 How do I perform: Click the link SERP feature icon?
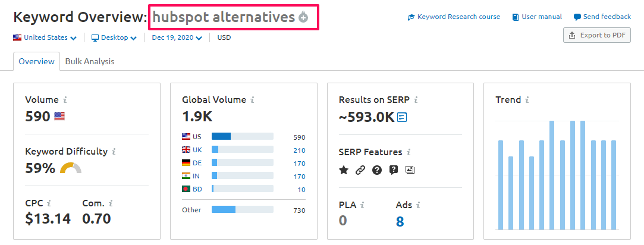click(x=360, y=170)
